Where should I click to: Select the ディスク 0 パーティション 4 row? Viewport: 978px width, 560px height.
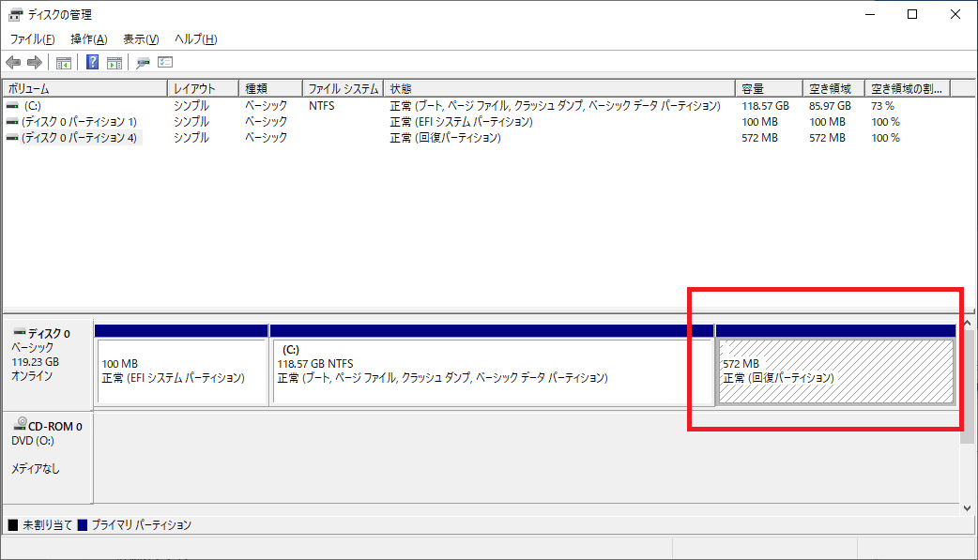[477, 138]
